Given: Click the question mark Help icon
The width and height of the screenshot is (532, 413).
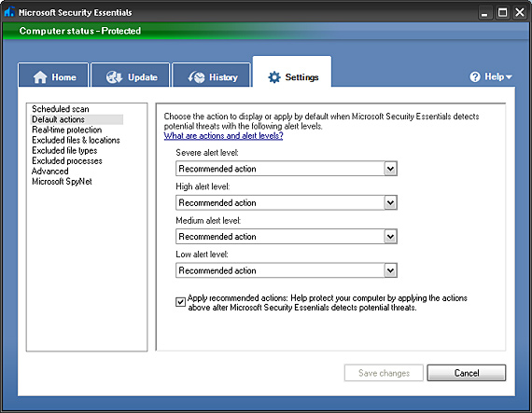Looking at the screenshot, I should 475,76.
